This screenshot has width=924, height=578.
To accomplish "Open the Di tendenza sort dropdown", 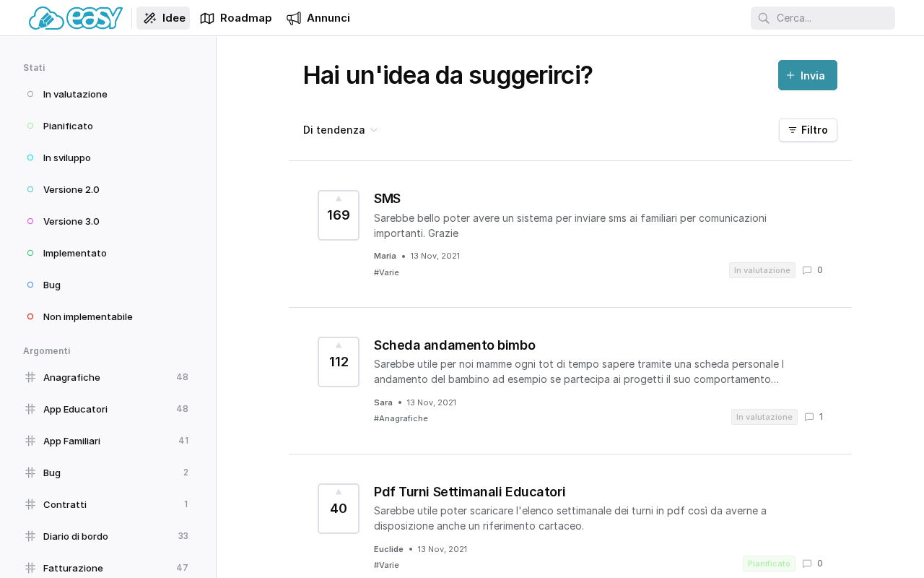I will click(340, 130).
